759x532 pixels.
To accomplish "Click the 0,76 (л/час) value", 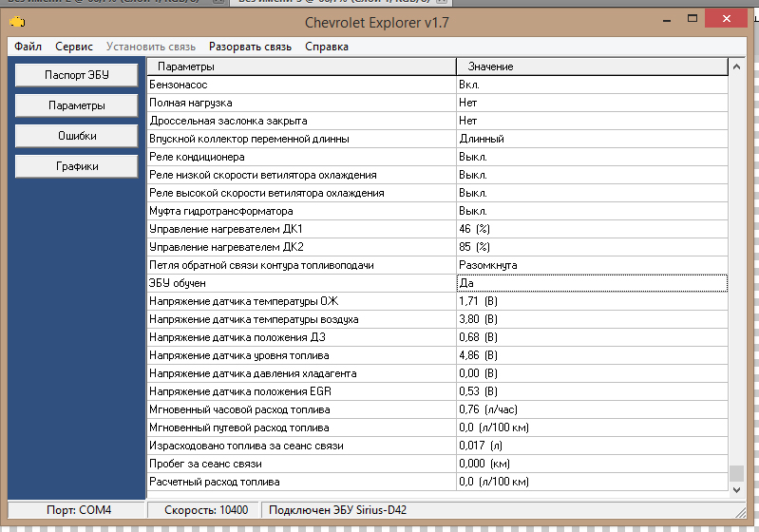I will [592, 409].
